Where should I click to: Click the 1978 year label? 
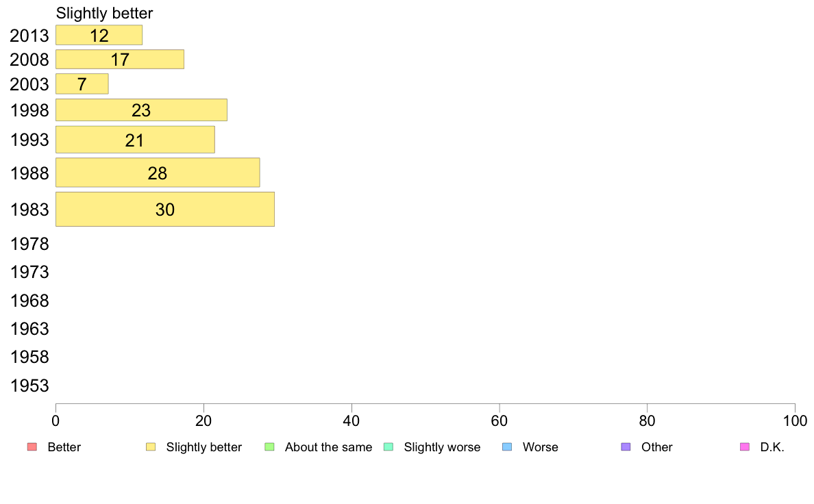(29, 244)
